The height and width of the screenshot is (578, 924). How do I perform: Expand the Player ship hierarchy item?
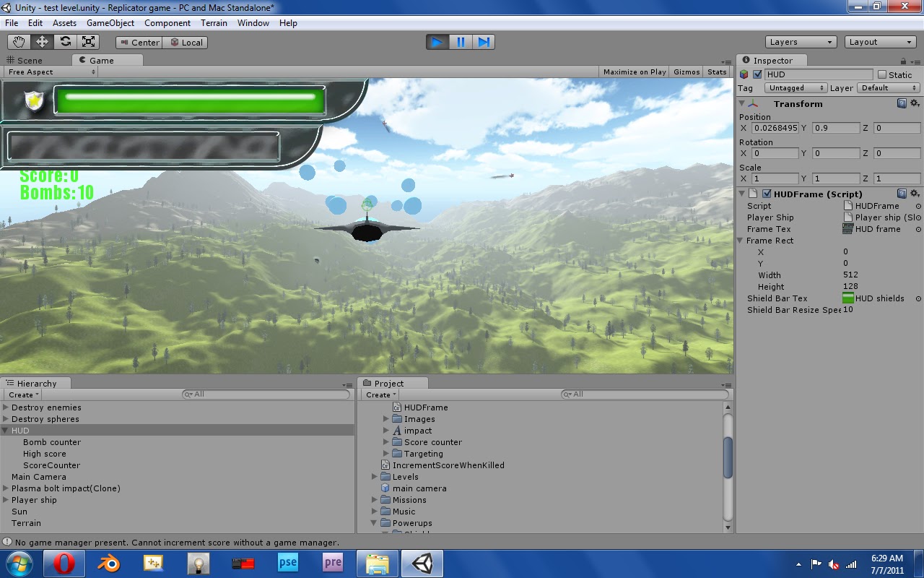click(x=6, y=500)
